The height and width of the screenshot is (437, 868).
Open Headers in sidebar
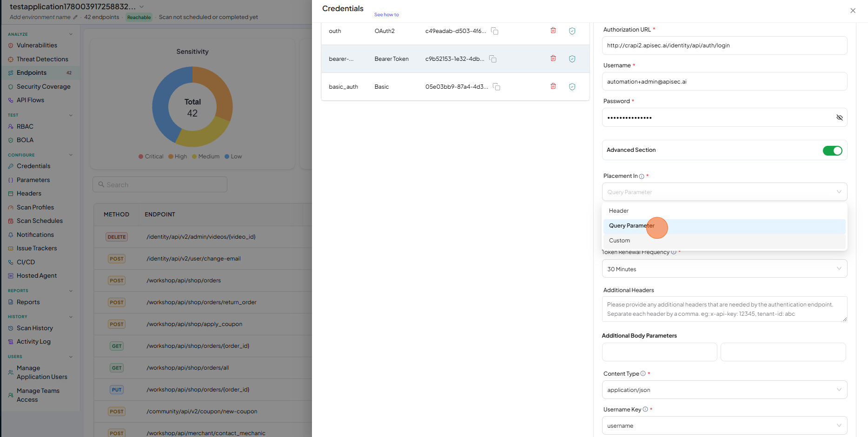click(29, 194)
